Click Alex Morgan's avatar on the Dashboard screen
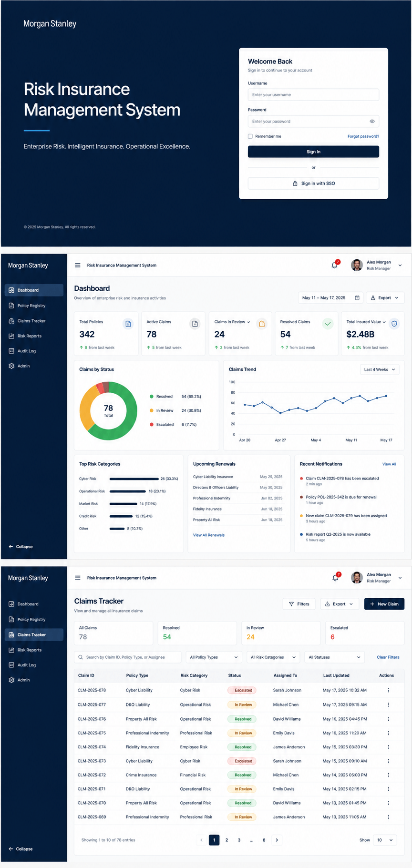 tap(357, 265)
